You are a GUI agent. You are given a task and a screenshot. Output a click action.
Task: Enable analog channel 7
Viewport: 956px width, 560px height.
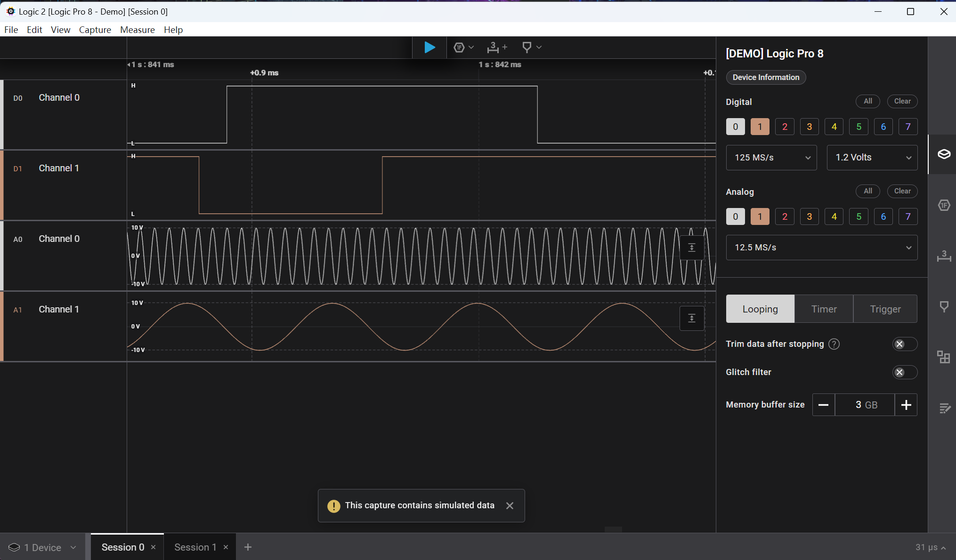[908, 216]
